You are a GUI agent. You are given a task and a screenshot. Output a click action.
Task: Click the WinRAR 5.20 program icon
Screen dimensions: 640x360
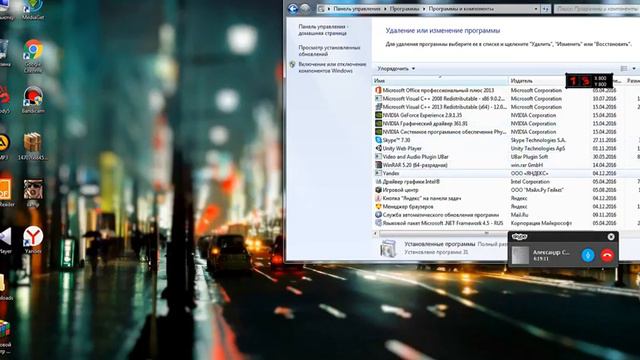coord(378,165)
